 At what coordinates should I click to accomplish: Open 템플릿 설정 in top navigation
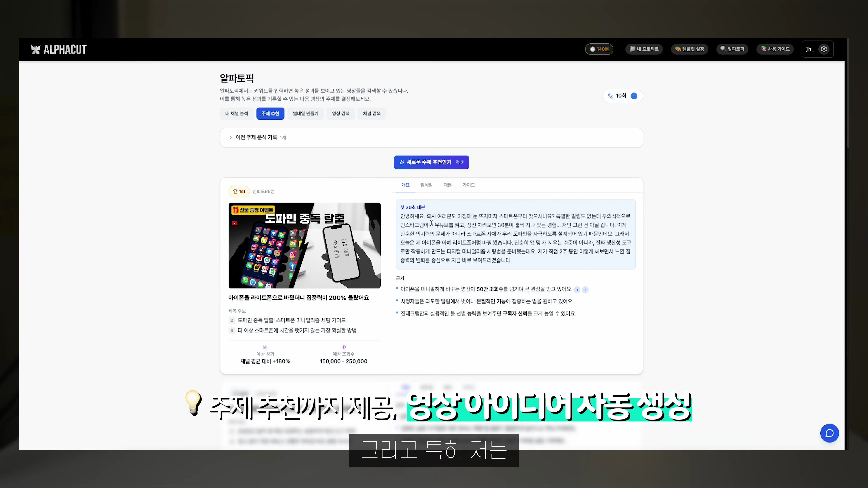pos(689,49)
